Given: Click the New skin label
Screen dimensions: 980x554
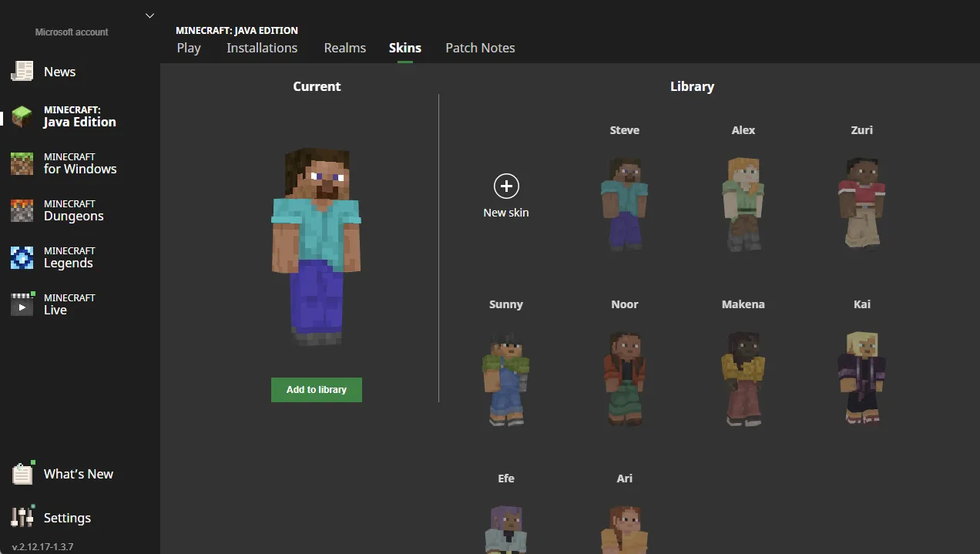Looking at the screenshot, I should 506,213.
